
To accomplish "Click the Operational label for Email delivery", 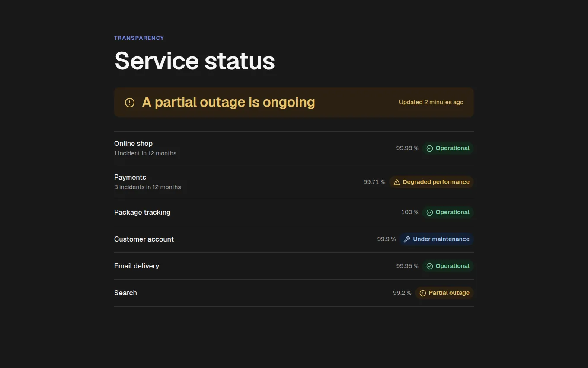I will pyautogui.click(x=453, y=266).
